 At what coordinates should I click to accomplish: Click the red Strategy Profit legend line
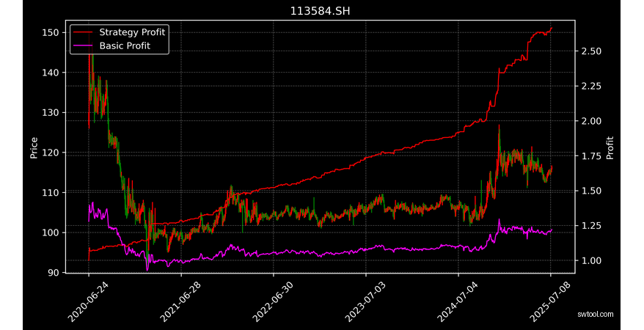point(84,32)
